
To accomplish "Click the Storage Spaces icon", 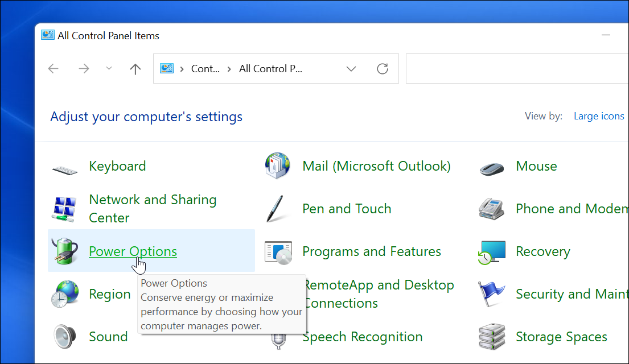I will click(x=491, y=337).
